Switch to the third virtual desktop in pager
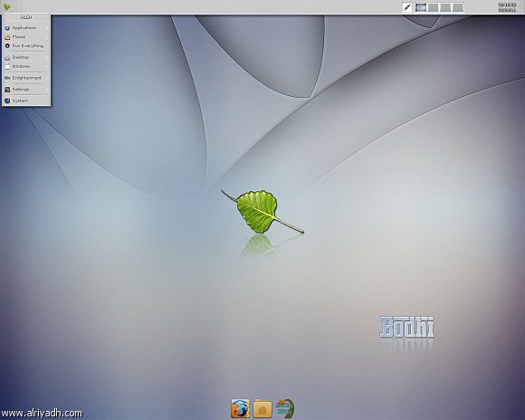This screenshot has height=420, width=525. coord(445,7)
